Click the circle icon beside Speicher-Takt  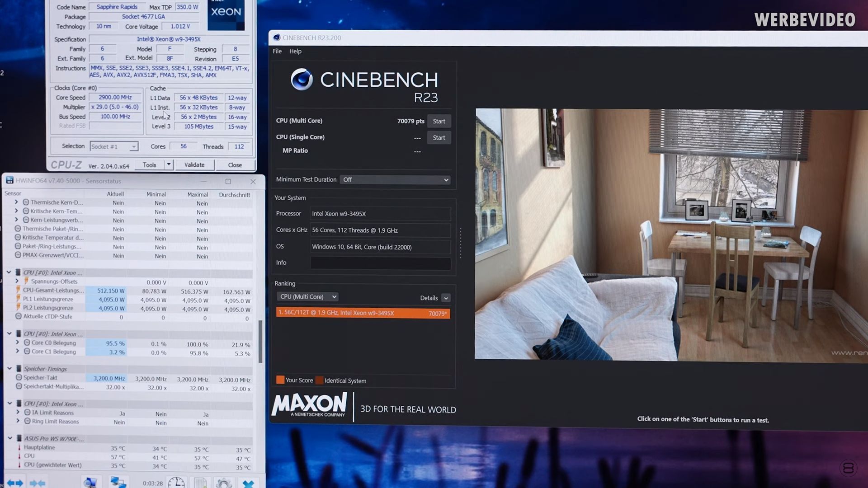point(19,377)
